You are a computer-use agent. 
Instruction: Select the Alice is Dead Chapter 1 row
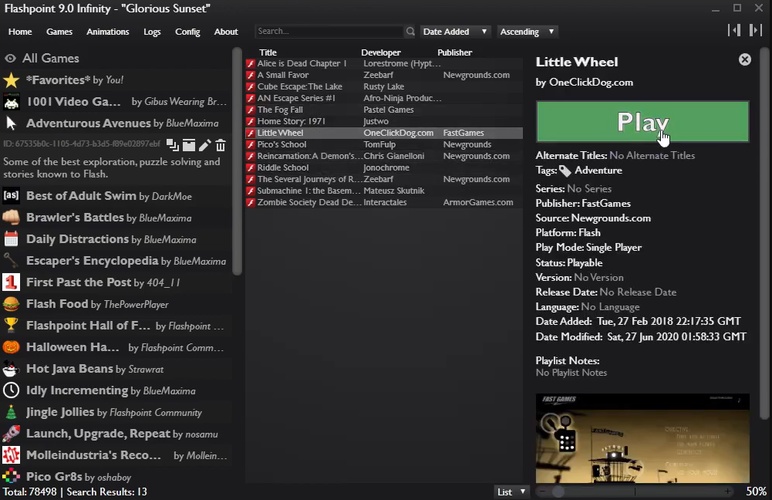(384, 63)
